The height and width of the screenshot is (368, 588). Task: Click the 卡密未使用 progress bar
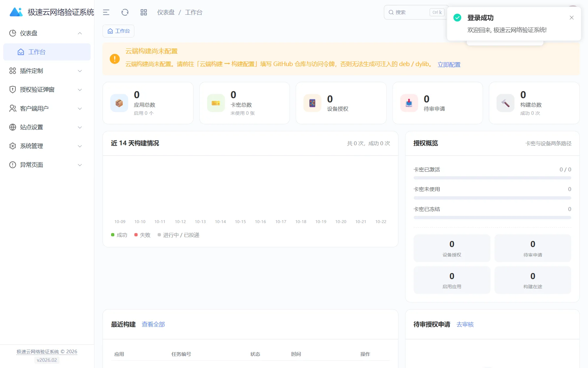coord(492,198)
